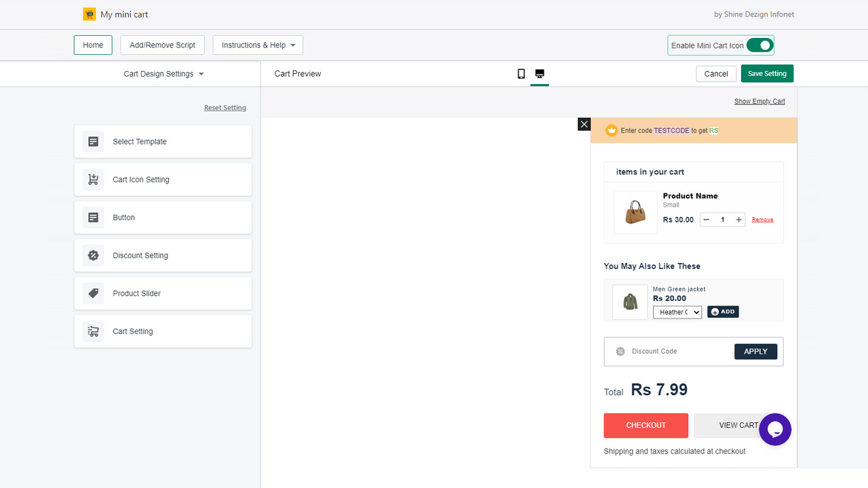
Task: Select the Cart Setting sliders icon
Action: pyautogui.click(x=93, y=331)
